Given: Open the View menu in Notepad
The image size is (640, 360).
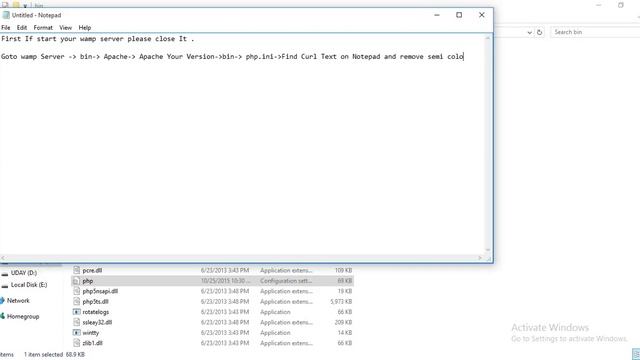Looking at the screenshot, I should (x=65, y=28).
